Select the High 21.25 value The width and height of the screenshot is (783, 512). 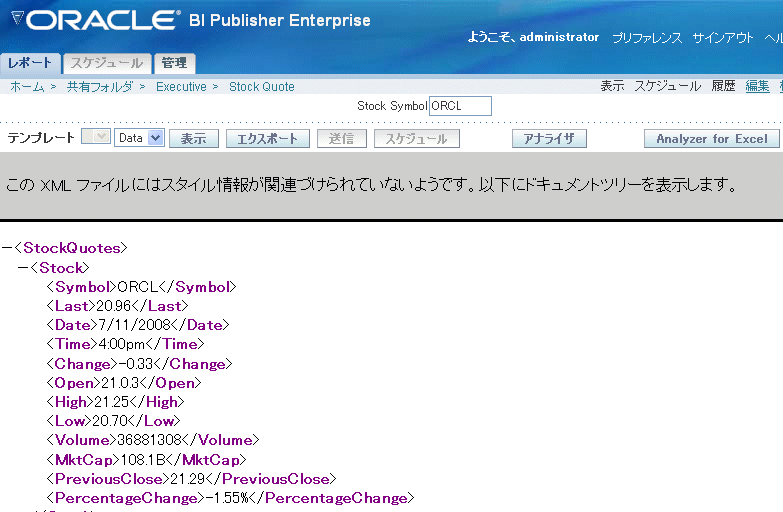coord(112,402)
